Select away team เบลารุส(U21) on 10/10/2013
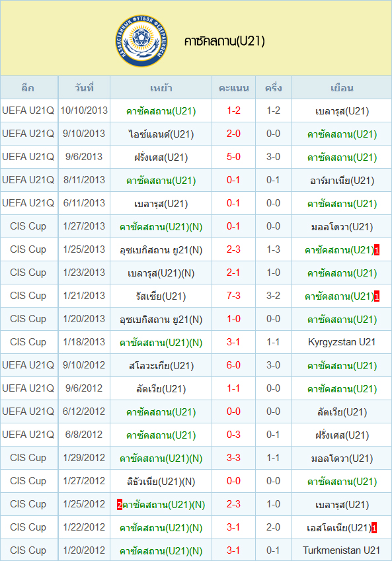This screenshot has height=561, width=392. pyautogui.click(x=342, y=111)
